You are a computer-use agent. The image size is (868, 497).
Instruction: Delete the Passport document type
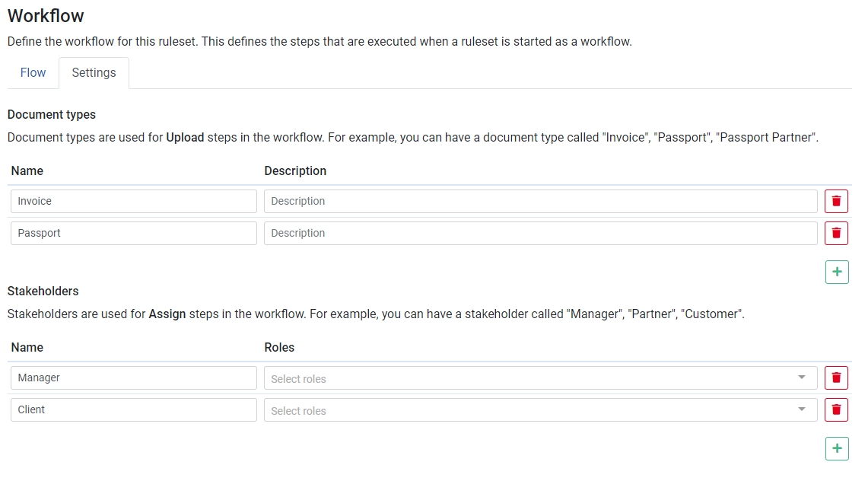[x=837, y=233]
